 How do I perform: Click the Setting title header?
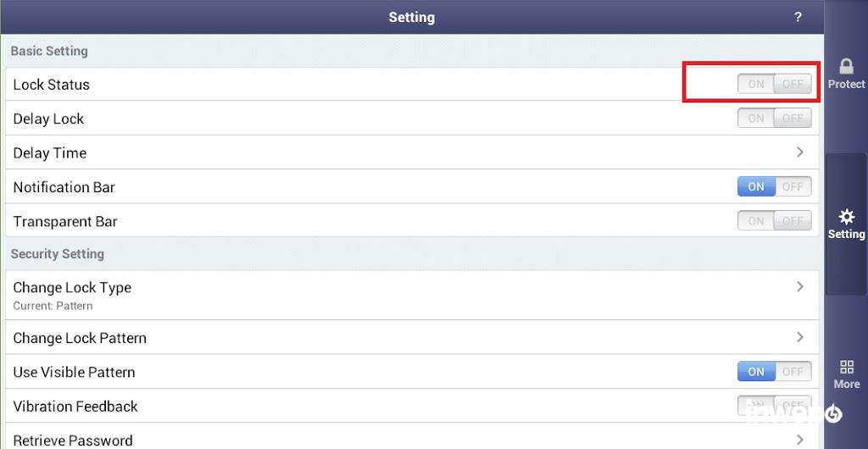(x=411, y=17)
